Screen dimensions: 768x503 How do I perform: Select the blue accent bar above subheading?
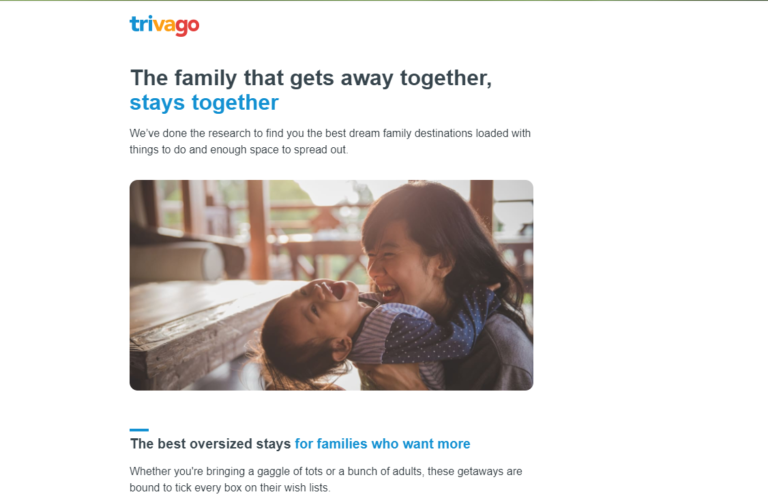click(x=139, y=430)
